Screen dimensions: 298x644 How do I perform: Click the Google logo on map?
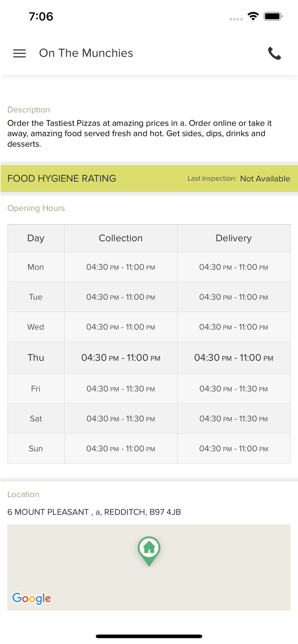pyautogui.click(x=31, y=598)
